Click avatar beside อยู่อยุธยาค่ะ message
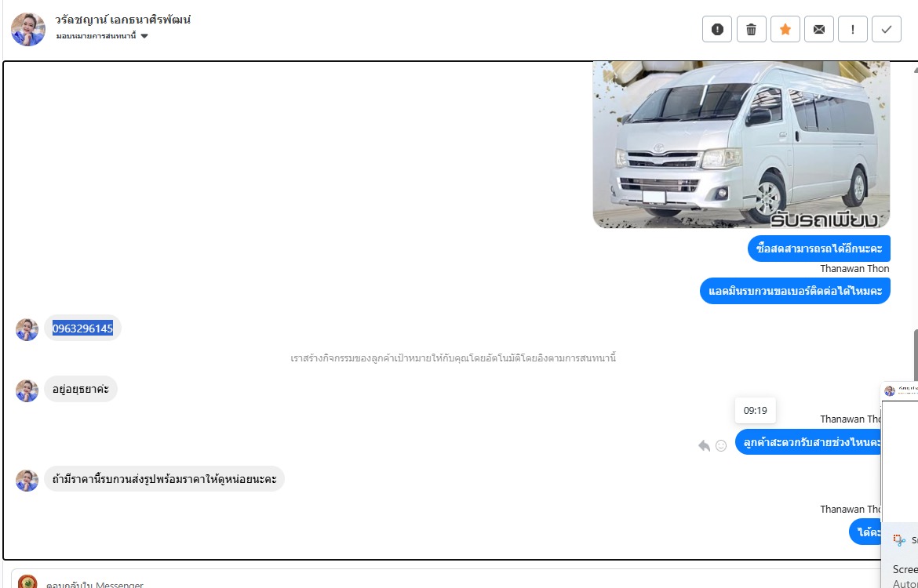Viewport: 918px width, 588px height. tap(27, 390)
